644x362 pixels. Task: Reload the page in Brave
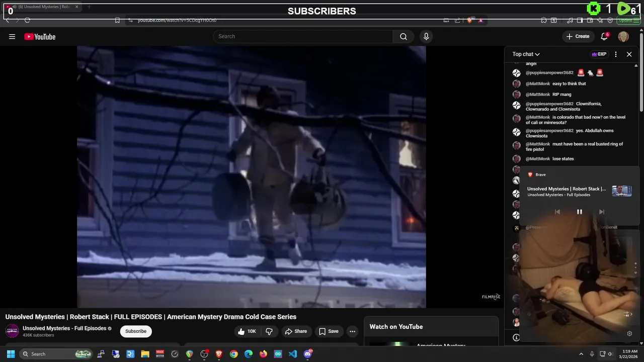(27, 20)
